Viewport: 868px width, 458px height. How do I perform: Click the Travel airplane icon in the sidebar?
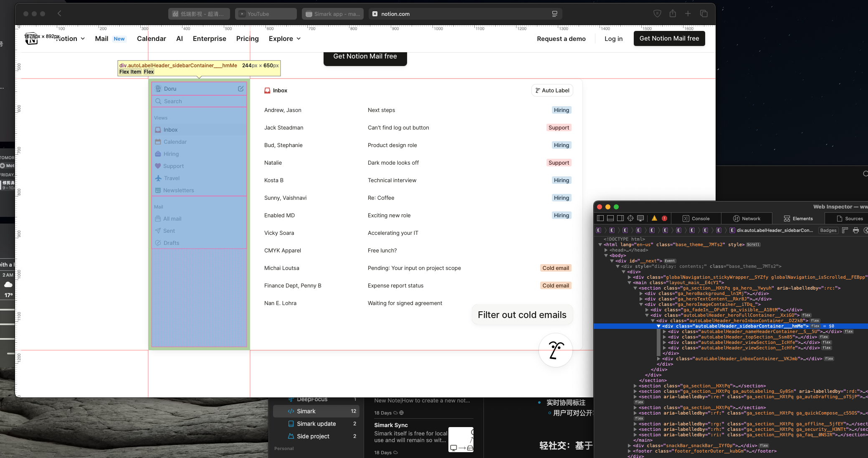(158, 178)
